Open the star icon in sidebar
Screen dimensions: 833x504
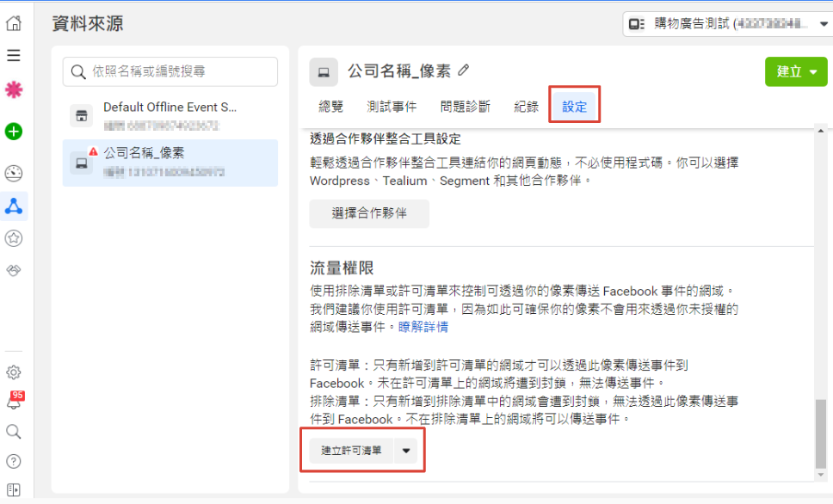pyautogui.click(x=14, y=238)
